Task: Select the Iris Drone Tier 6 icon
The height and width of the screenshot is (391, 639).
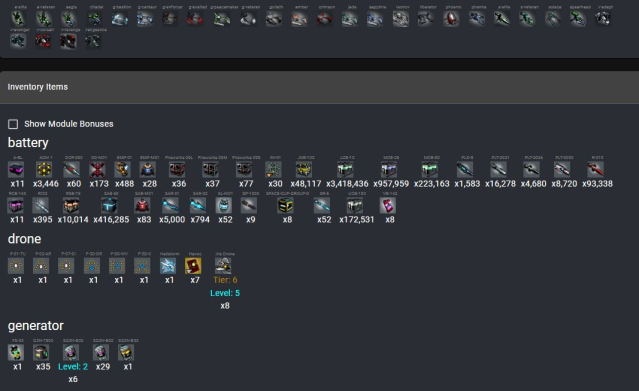Action: coord(223,266)
